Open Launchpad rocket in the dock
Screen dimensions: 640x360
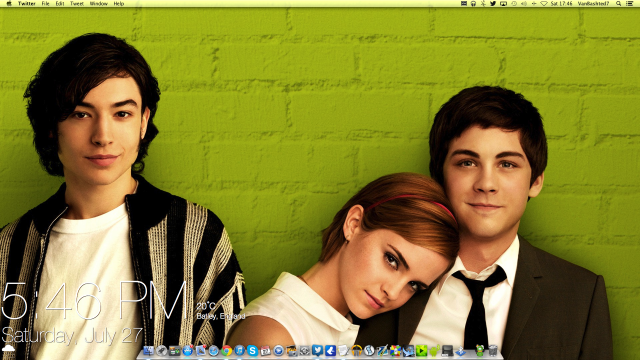tap(162, 351)
